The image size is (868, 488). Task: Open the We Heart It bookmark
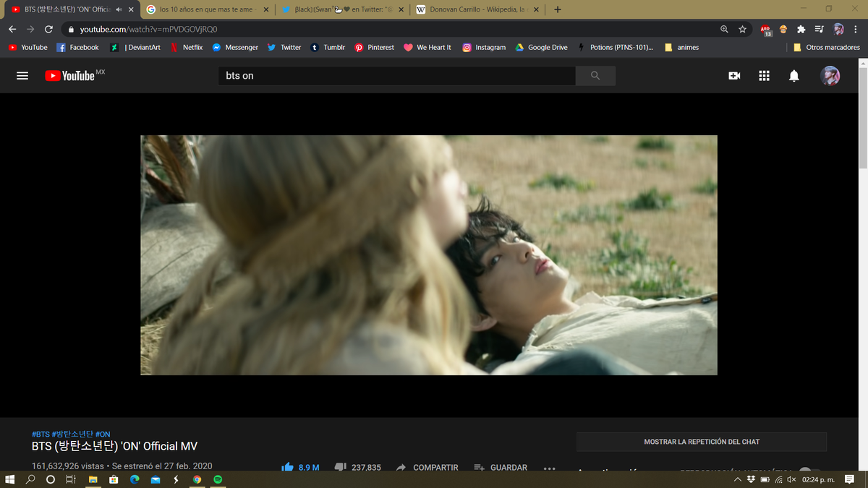click(x=427, y=47)
